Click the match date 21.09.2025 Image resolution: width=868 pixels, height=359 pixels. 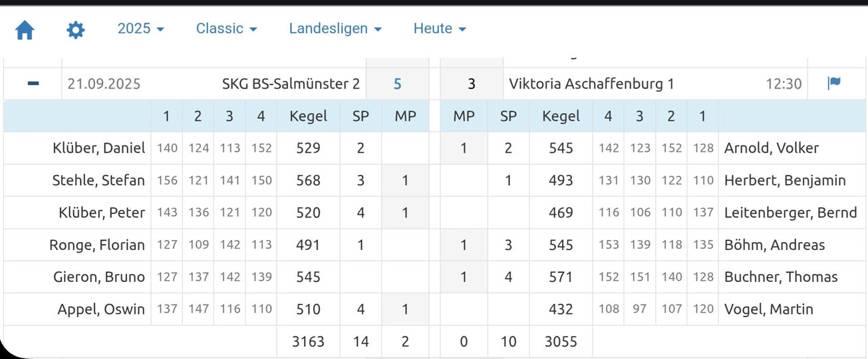pyautogui.click(x=104, y=84)
